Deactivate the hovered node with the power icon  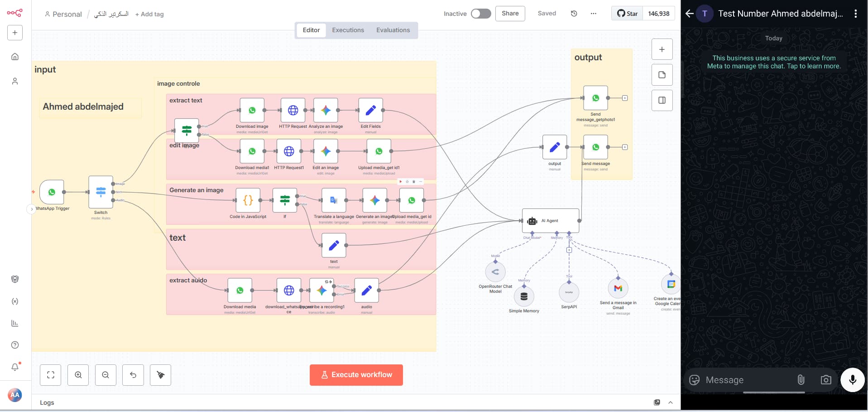click(x=407, y=182)
